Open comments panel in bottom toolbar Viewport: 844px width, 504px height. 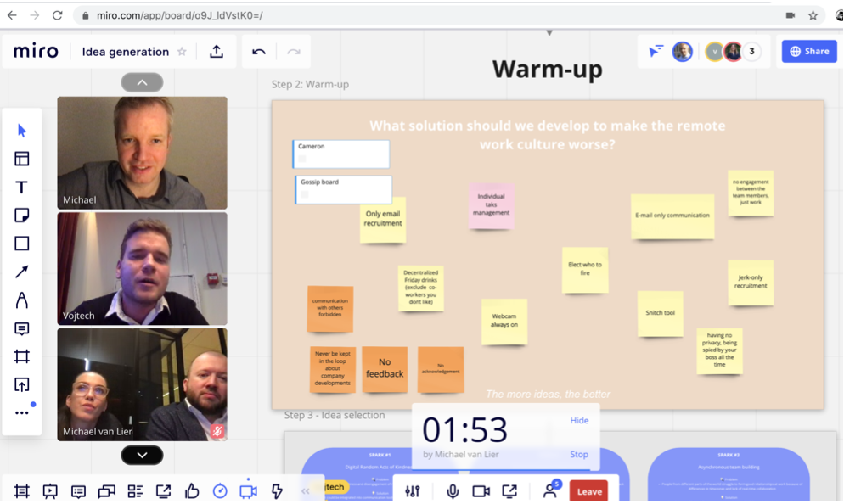(x=79, y=491)
